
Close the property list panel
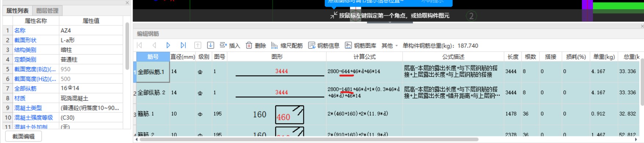(127, 3)
